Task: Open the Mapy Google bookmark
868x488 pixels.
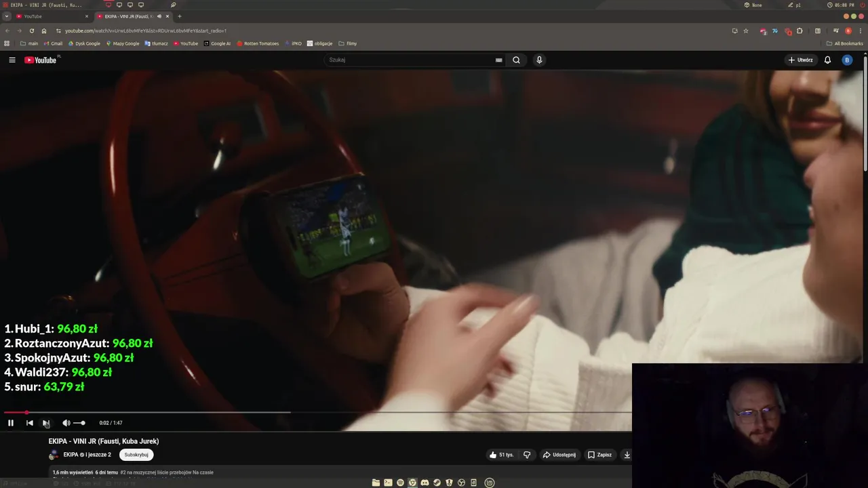Action: (122, 43)
